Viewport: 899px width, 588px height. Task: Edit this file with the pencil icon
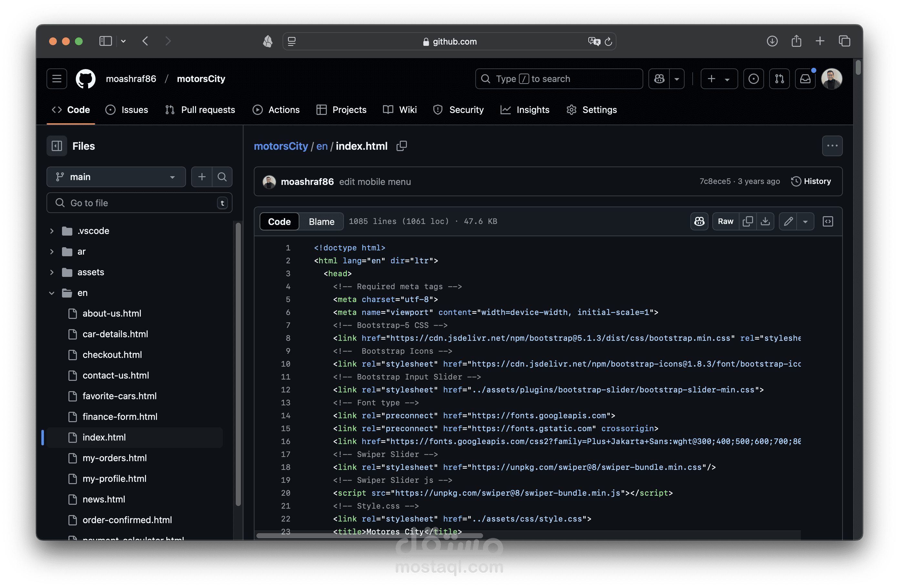[x=788, y=221]
